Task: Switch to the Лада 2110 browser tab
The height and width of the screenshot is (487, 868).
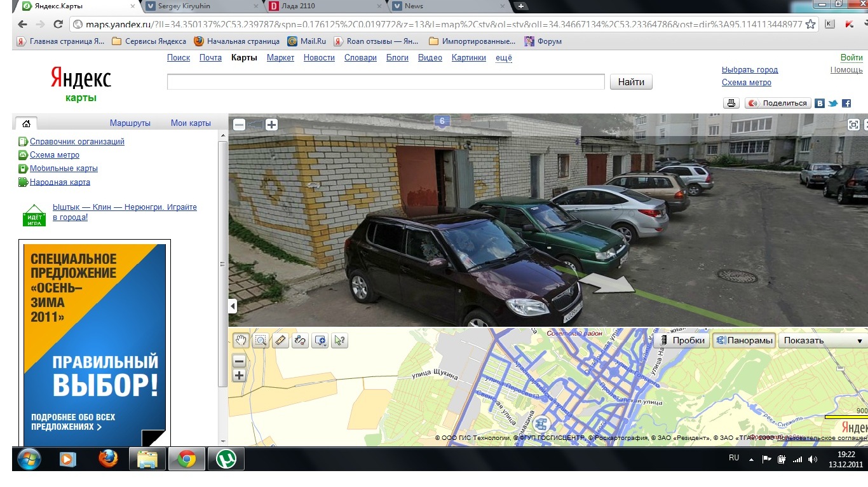Action: pyautogui.click(x=325, y=6)
